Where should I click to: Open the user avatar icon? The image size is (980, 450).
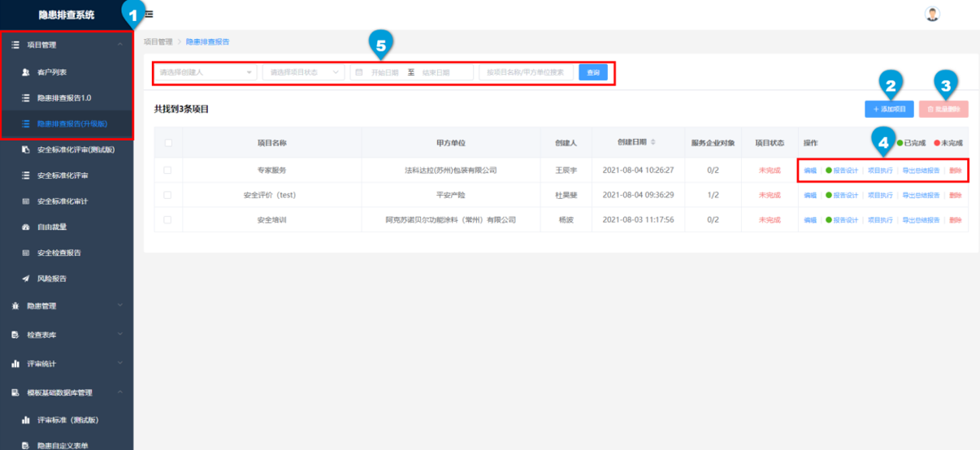point(932,14)
